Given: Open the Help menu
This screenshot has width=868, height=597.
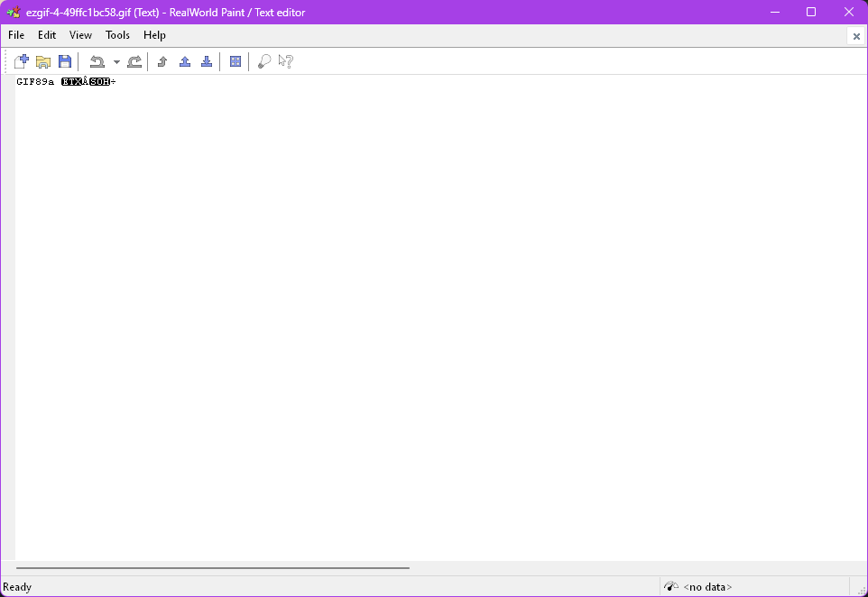Looking at the screenshot, I should [x=154, y=35].
